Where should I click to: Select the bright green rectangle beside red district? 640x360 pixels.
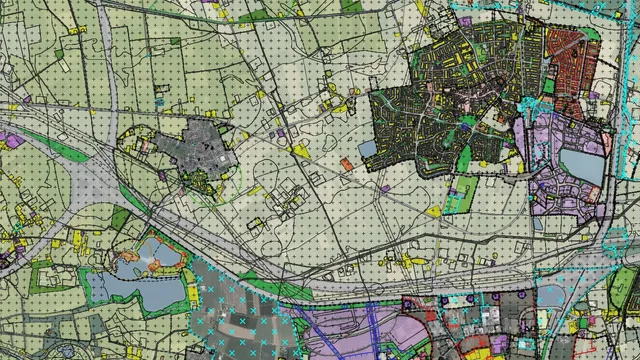549,87
